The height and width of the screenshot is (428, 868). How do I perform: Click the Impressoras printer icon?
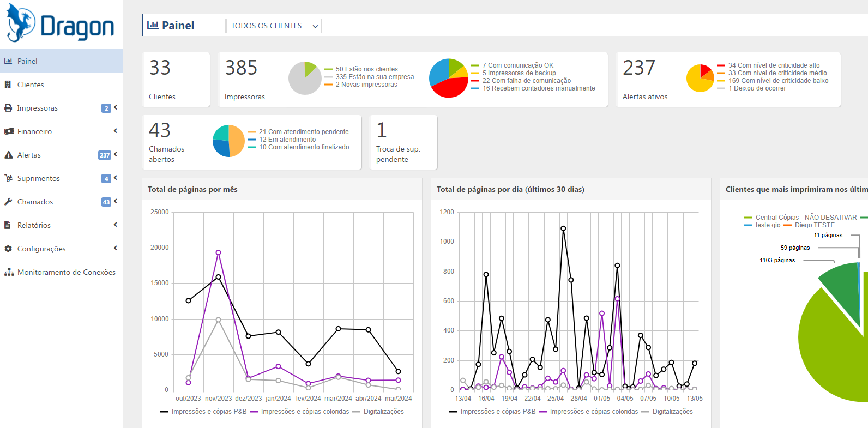click(x=8, y=108)
